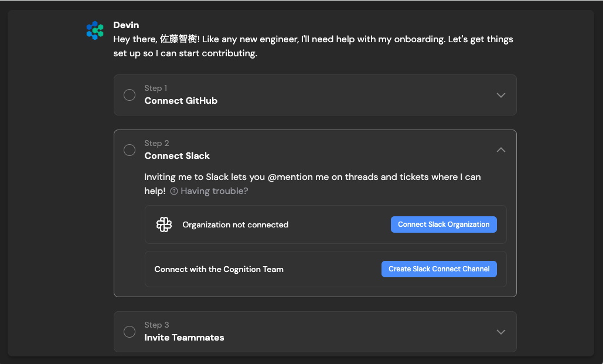Click the Connect Slack step title

[177, 156]
